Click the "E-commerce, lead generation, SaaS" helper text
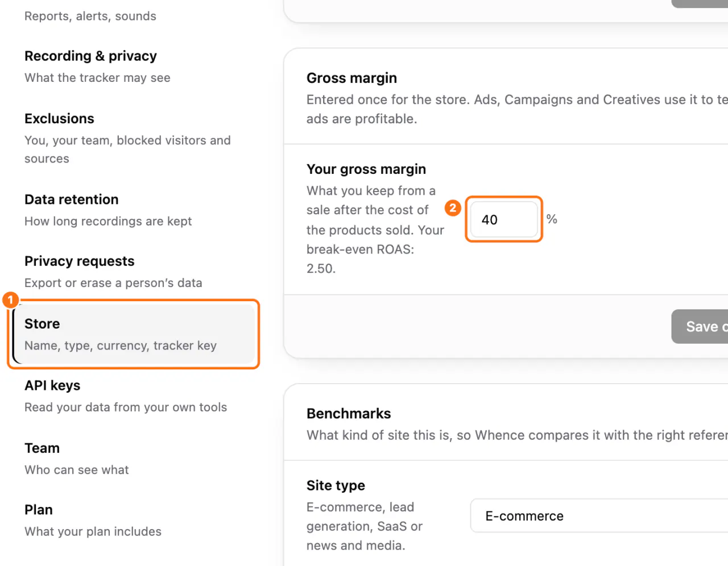Viewport: 728px width, 566px height. coord(365,526)
